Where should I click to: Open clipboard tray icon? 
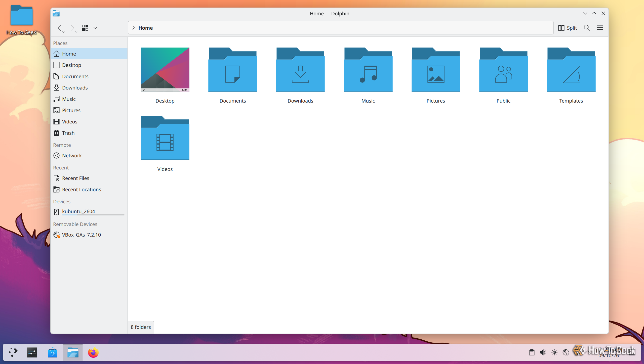coord(532,352)
